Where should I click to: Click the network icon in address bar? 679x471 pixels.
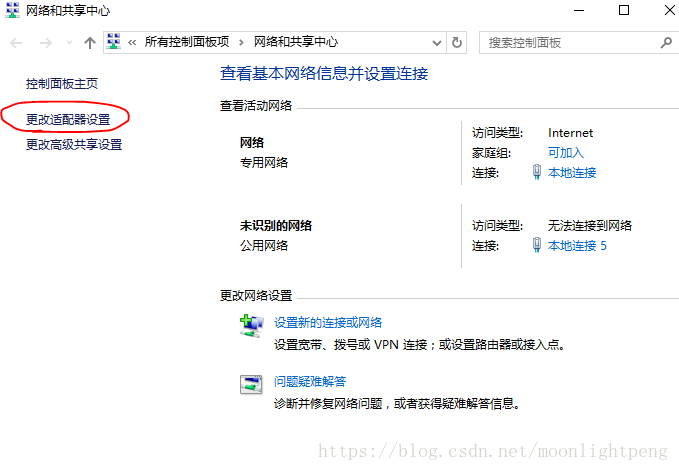click(113, 42)
